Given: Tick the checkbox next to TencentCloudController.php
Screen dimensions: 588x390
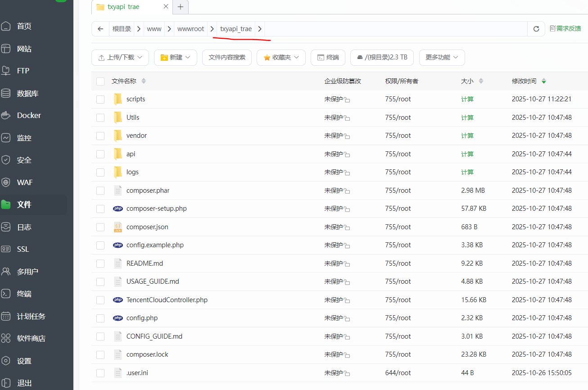Looking at the screenshot, I should [x=100, y=300].
